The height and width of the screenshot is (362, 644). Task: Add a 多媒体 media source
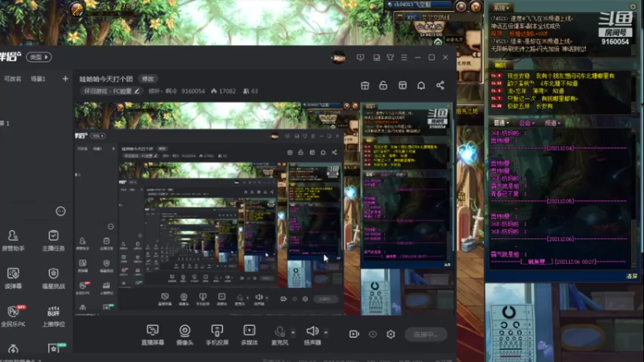click(250, 335)
